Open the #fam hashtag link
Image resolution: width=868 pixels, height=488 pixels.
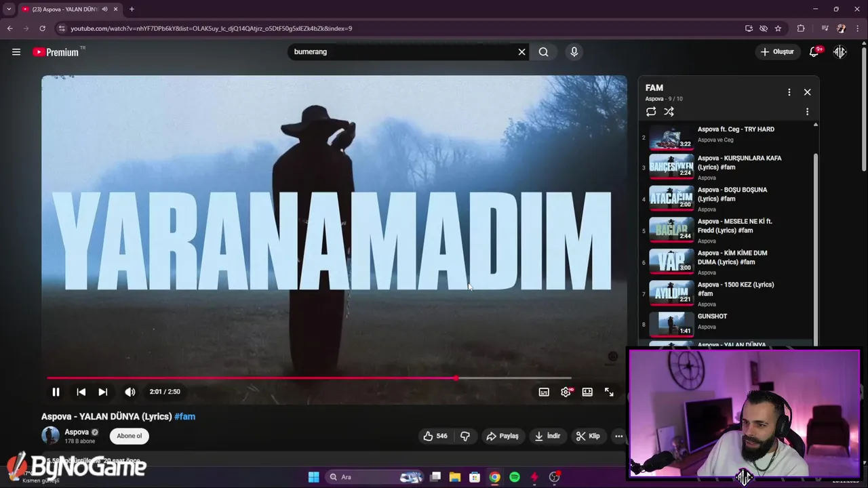(184, 417)
